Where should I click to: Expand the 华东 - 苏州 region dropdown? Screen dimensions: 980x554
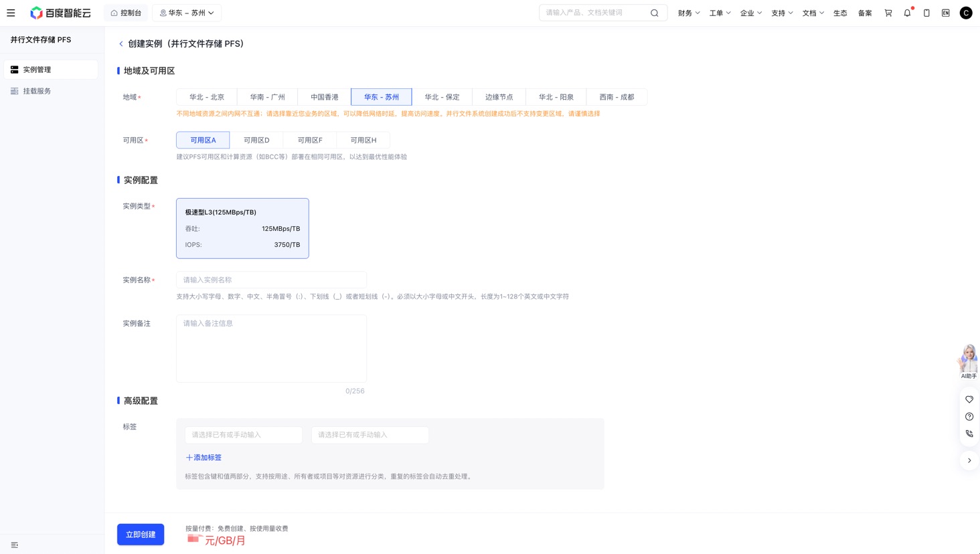(x=187, y=13)
